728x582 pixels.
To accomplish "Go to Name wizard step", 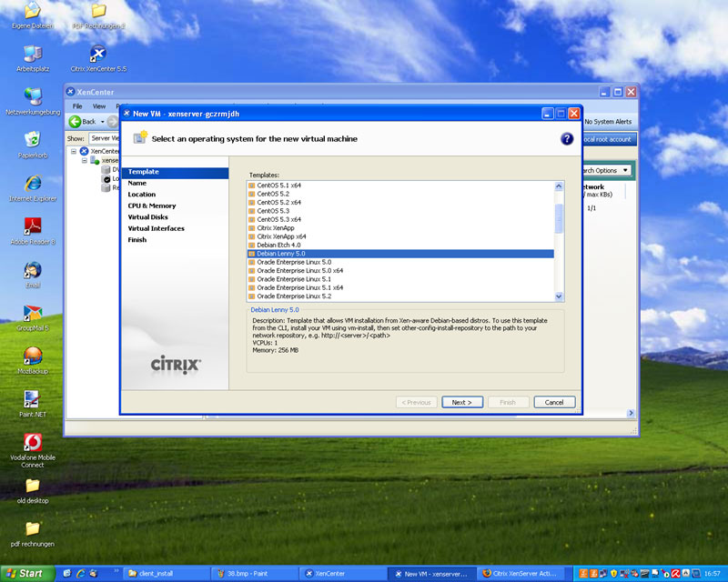I will tap(175, 184).
